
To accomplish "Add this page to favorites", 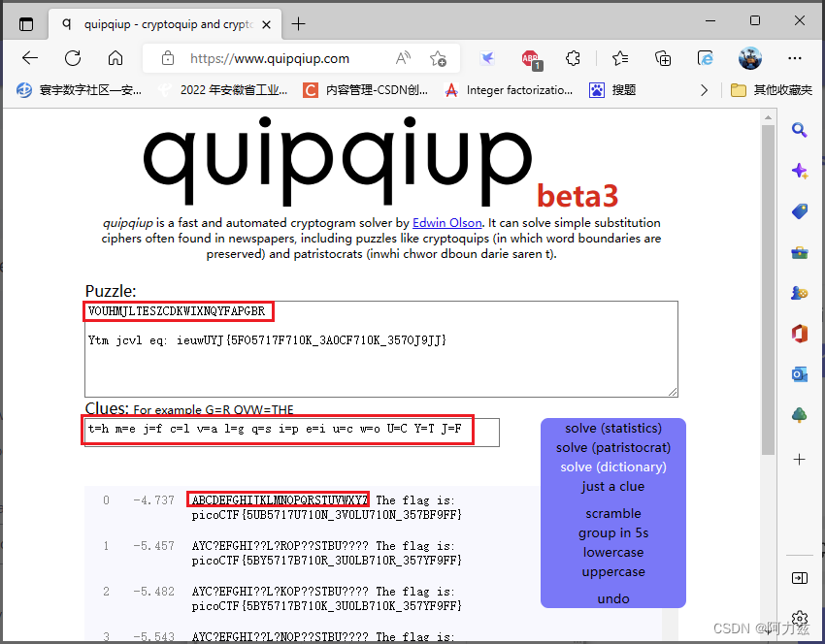I will (438, 58).
